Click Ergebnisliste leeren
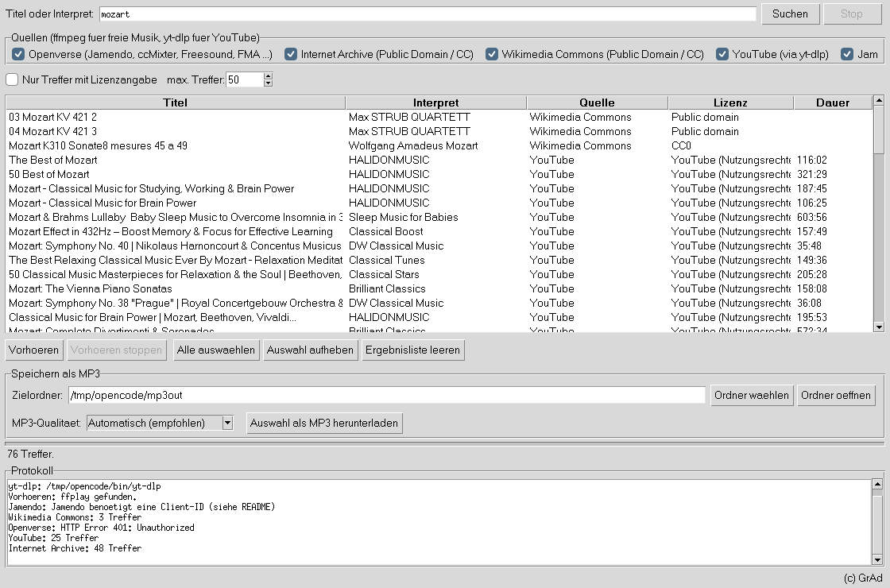Image resolution: width=890 pixels, height=588 pixels. [x=412, y=350]
